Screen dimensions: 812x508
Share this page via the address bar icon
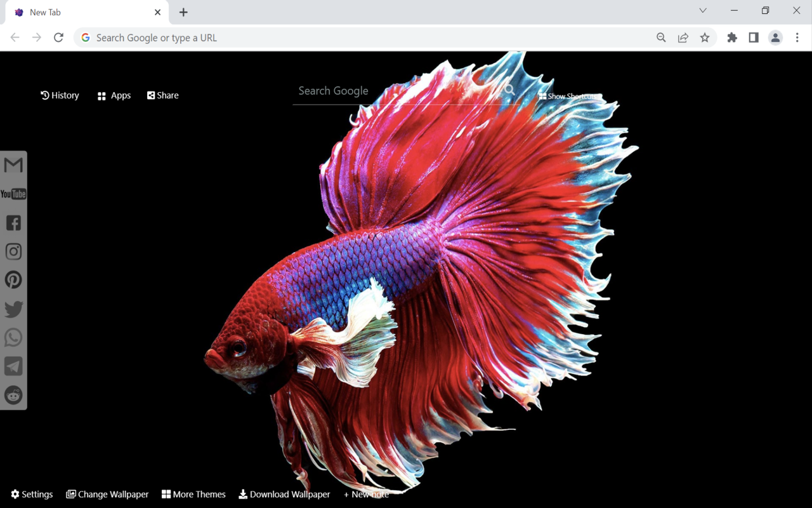[x=683, y=37]
